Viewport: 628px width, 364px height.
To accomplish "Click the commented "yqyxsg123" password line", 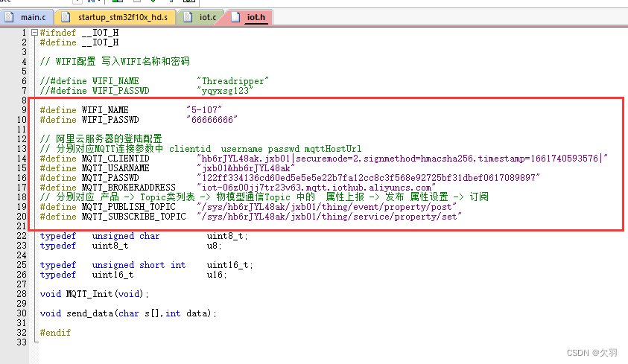I will pos(147,91).
